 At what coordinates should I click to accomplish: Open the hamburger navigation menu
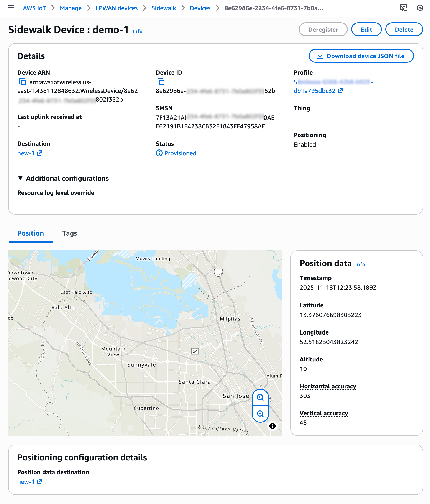click(x=11, y=8)
